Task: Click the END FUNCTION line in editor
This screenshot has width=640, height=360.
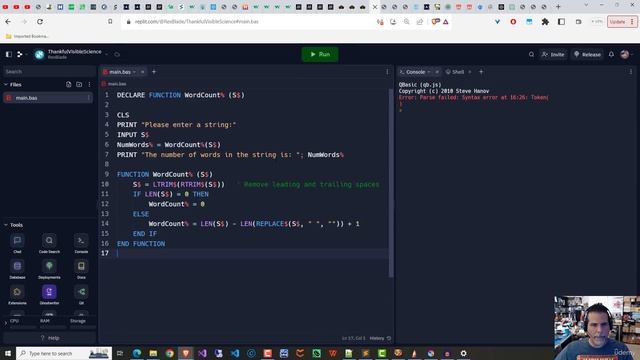Action: pos(141,244)
